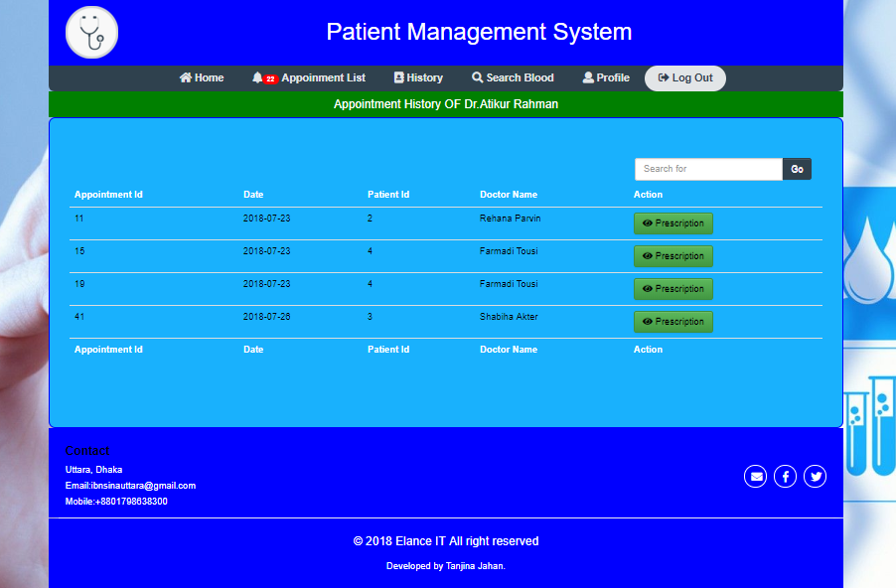Open the Search Blood menu item
The width and height of the screenshot is (896, 588).
coord(513,77)
